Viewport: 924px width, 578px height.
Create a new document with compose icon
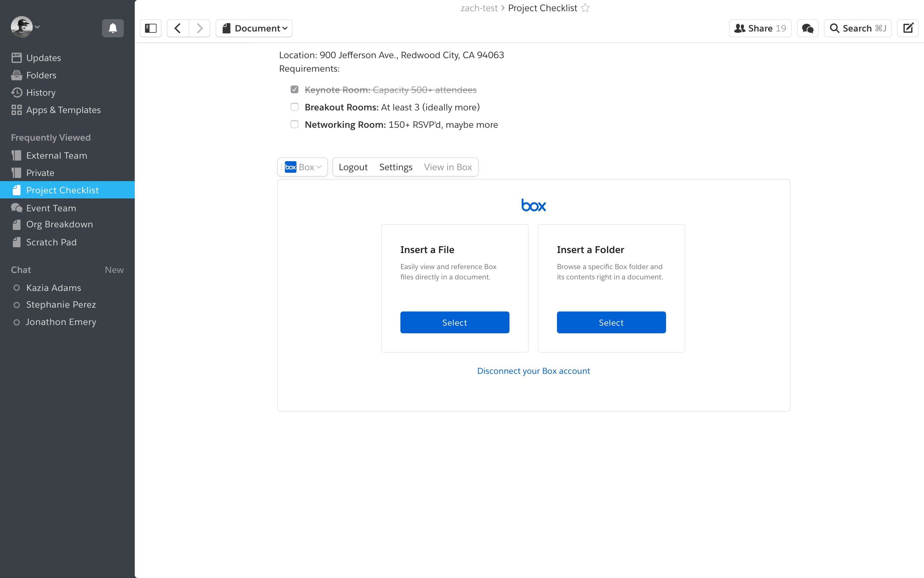[x=908, y=28]
